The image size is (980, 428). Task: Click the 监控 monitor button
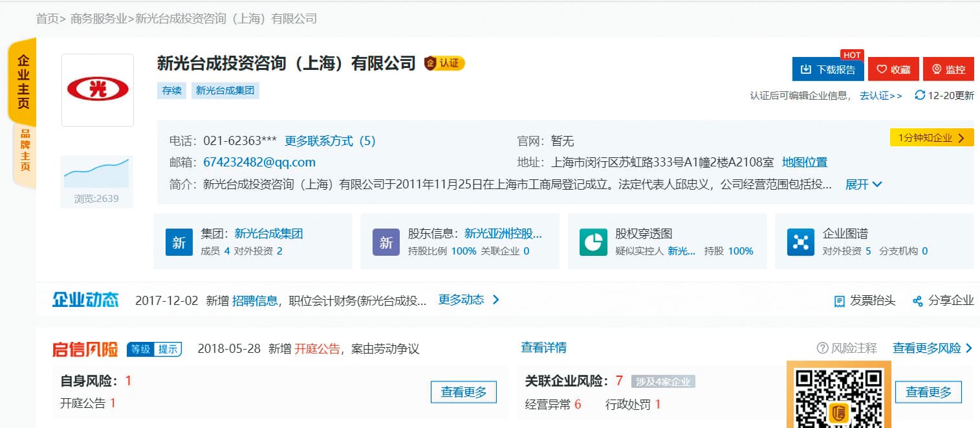click(948, 69)
